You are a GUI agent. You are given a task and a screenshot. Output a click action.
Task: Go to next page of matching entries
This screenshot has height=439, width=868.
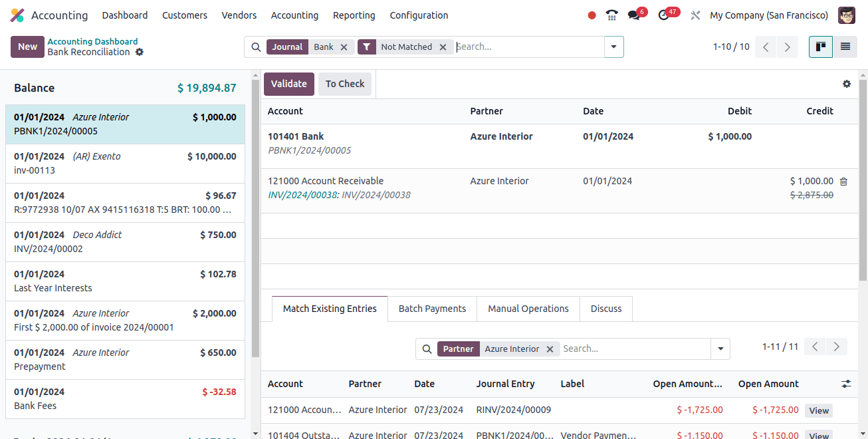(x=837, y=347)
